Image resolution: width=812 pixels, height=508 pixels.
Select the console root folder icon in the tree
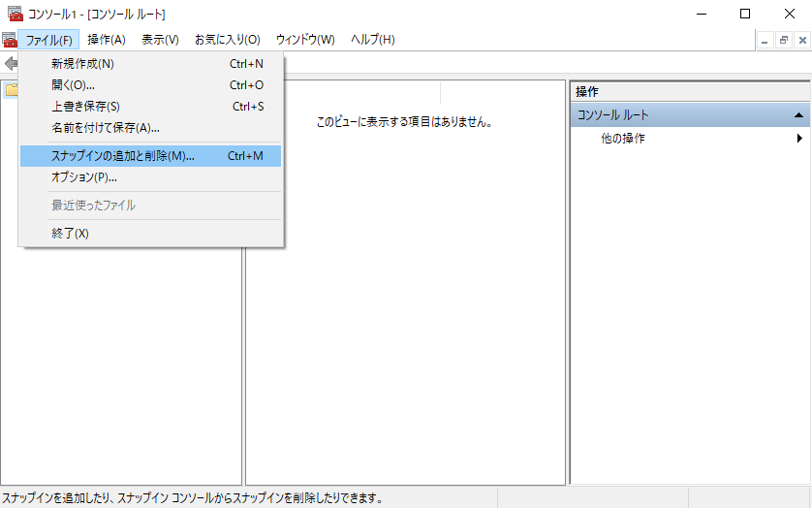[x=12, y=90]
